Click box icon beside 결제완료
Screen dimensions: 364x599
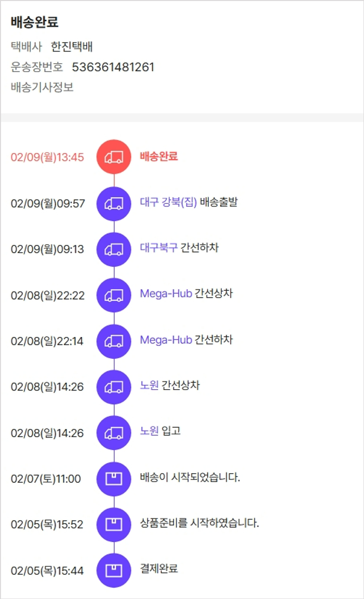pos(114,571)
